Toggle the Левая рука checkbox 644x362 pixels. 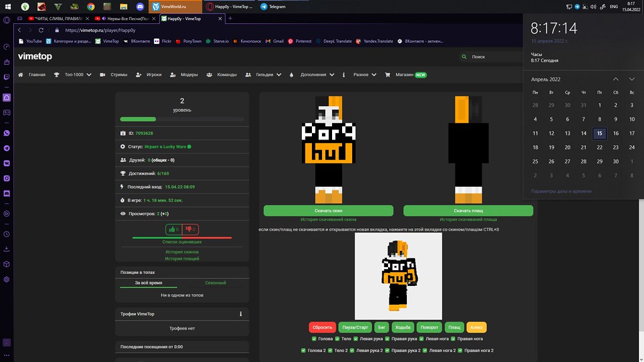click(356, 339)
